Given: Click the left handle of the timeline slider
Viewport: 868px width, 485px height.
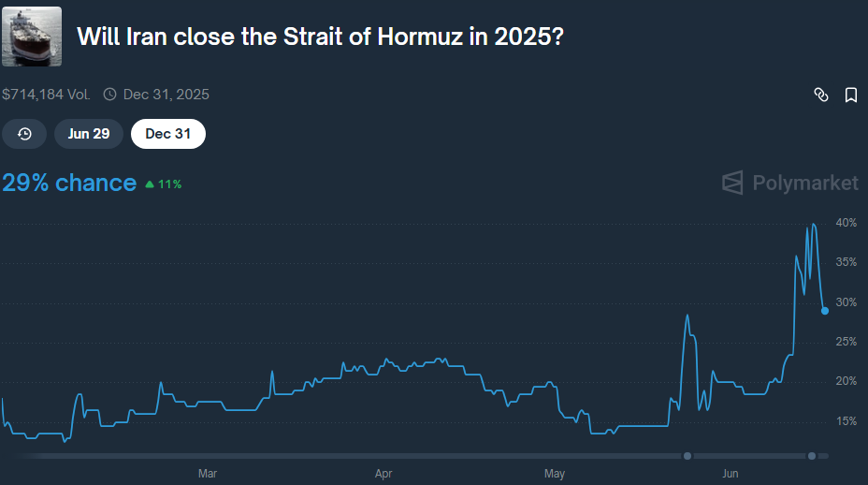Looking at the screenshot, I should pos(687,456).
